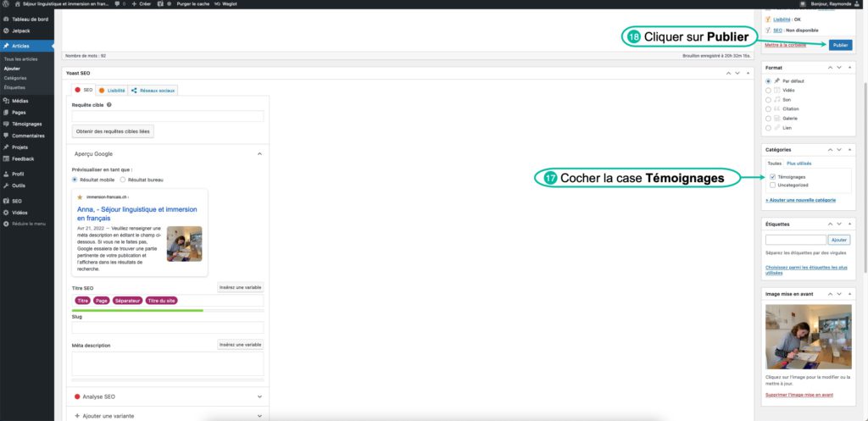Click the WordPress logo in admin bar
This screenshot has height=421, width=868.
coord(6,4)
